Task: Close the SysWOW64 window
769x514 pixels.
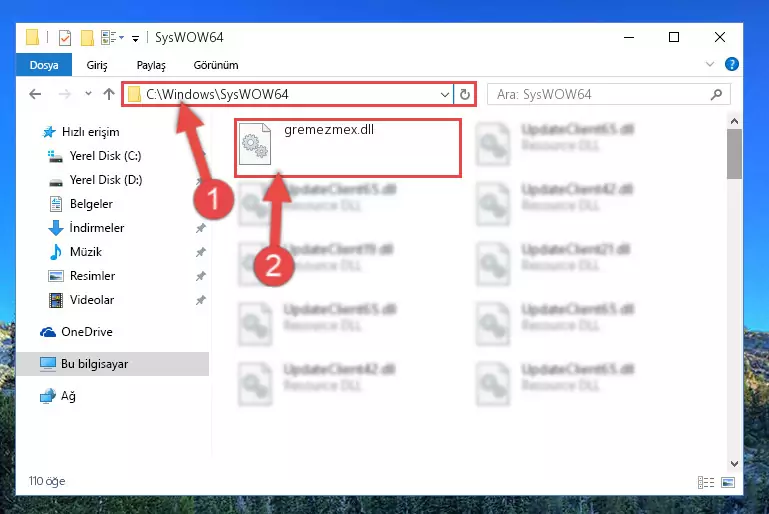Action: pyautogui.click(x=719, y=37)
